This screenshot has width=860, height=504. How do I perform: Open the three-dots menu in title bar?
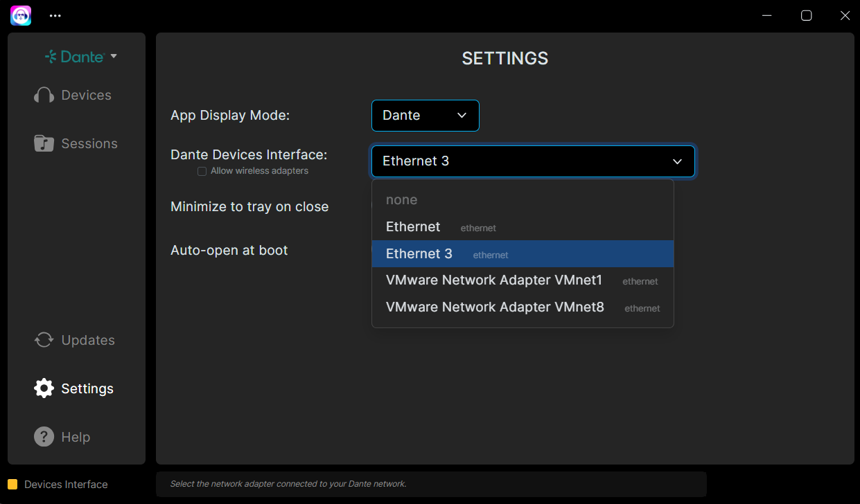tap(55, 15)
